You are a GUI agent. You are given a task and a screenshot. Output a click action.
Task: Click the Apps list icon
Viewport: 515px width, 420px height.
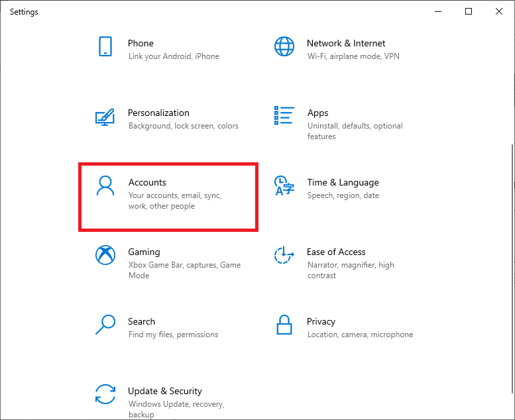coord(284,115)
